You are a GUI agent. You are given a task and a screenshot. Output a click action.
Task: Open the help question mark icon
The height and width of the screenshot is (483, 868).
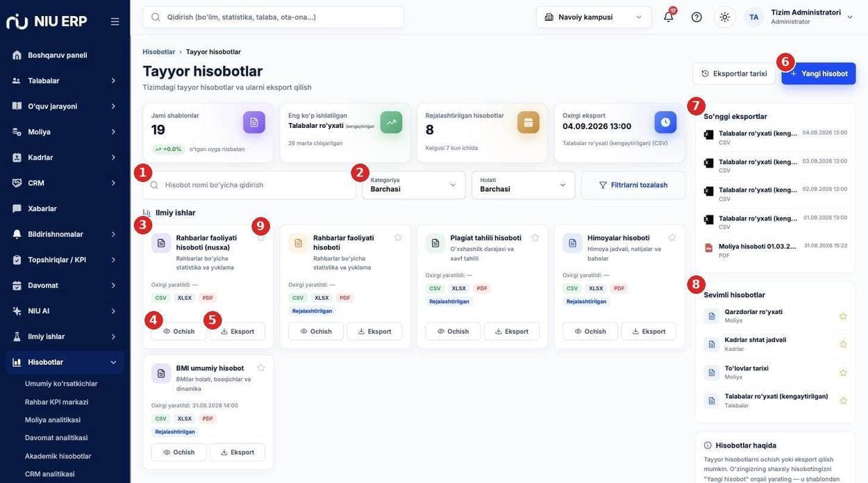click(x=696, y=17)
